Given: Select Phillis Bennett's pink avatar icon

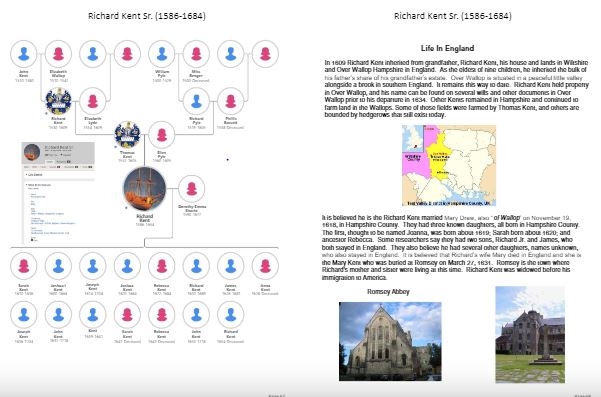Looking at the screenshot, I should (x=231, y=101).
